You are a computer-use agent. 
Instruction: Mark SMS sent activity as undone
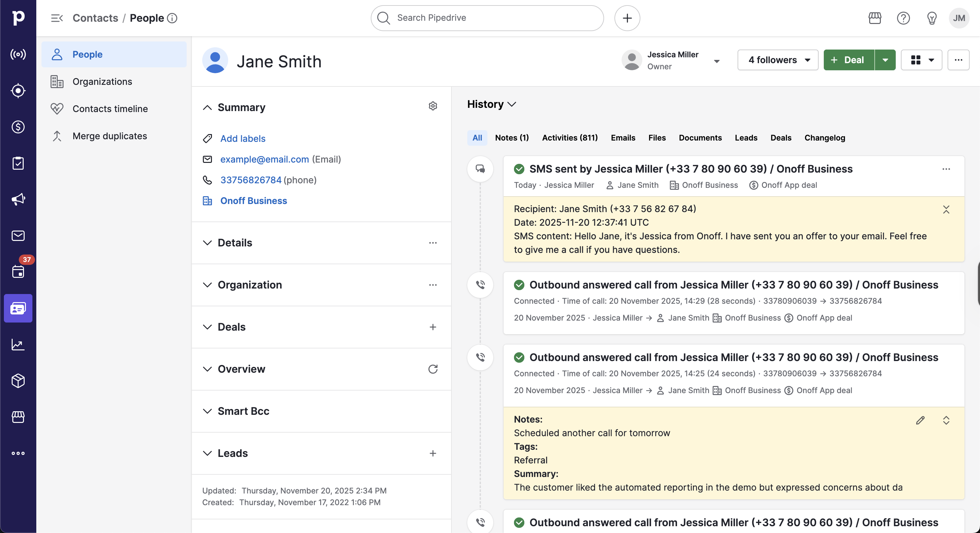click(x=519, y=169)
